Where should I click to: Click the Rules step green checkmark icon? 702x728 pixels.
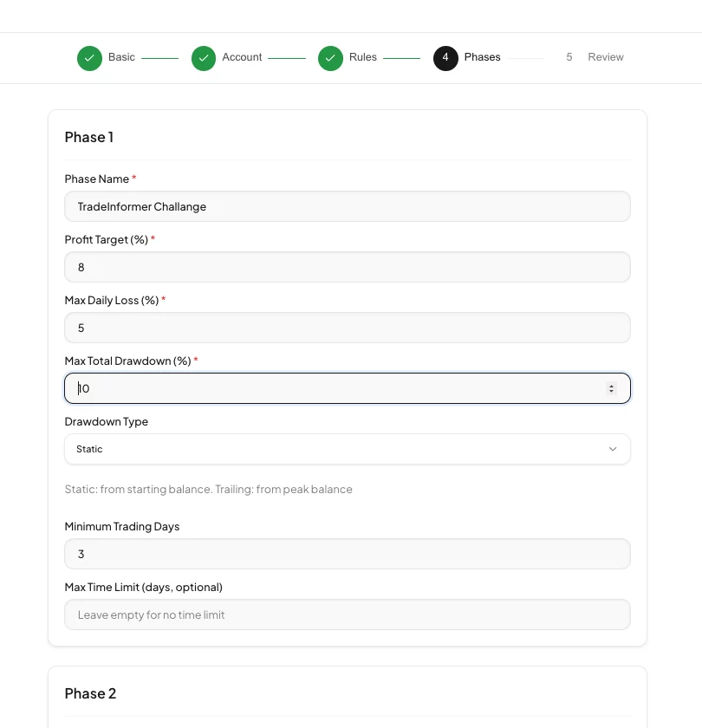click(330, 58)
